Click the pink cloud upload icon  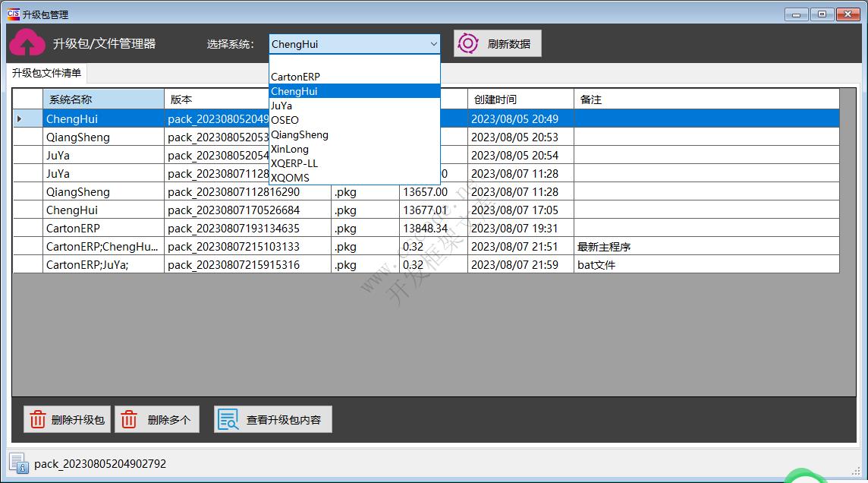coord(27,43)
